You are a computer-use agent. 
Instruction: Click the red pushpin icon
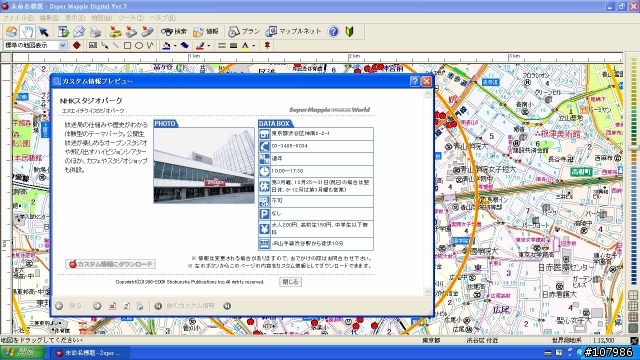[267, 45]
